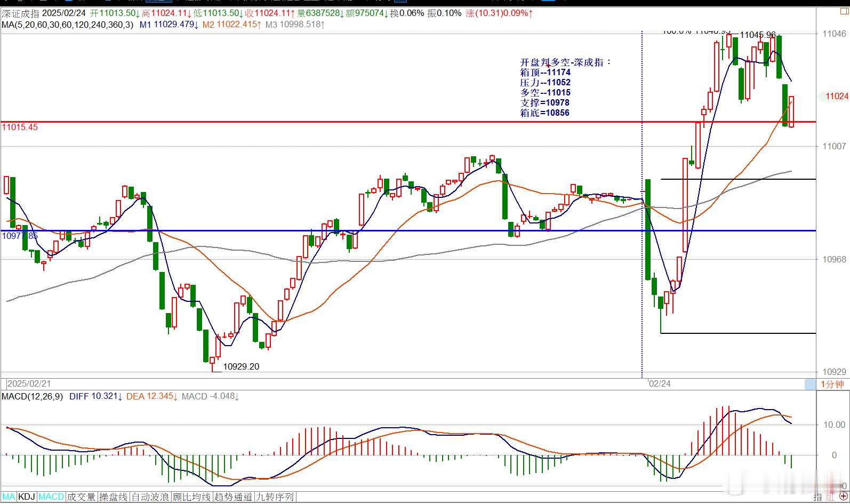Viewport: 850px width, 504px height.
Task: Click the 开盘判多空-深成指 annotation title
Action: click(566, 62)
